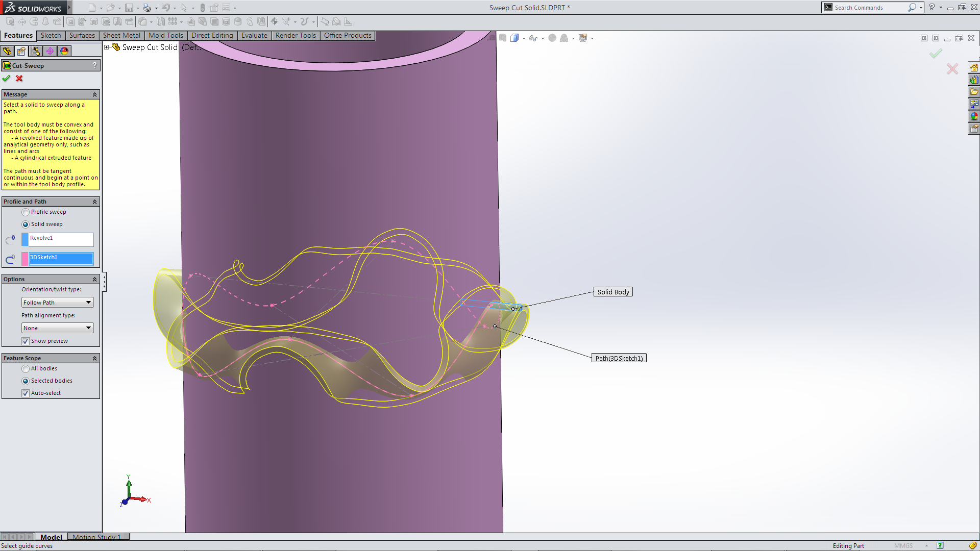Screen dimensions: 980x551
Task: Click the Revolve1 tool body selection box
Action: (x=61, y=239)
